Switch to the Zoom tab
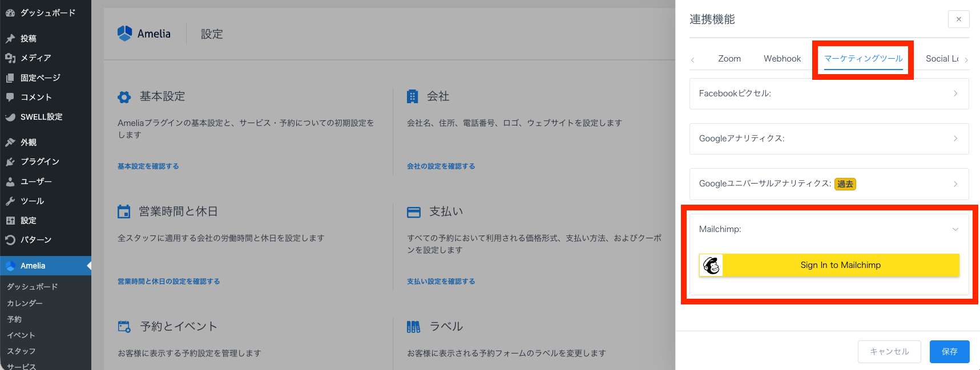This screenshot has width=980, height=370. click(x=729, y=59)
